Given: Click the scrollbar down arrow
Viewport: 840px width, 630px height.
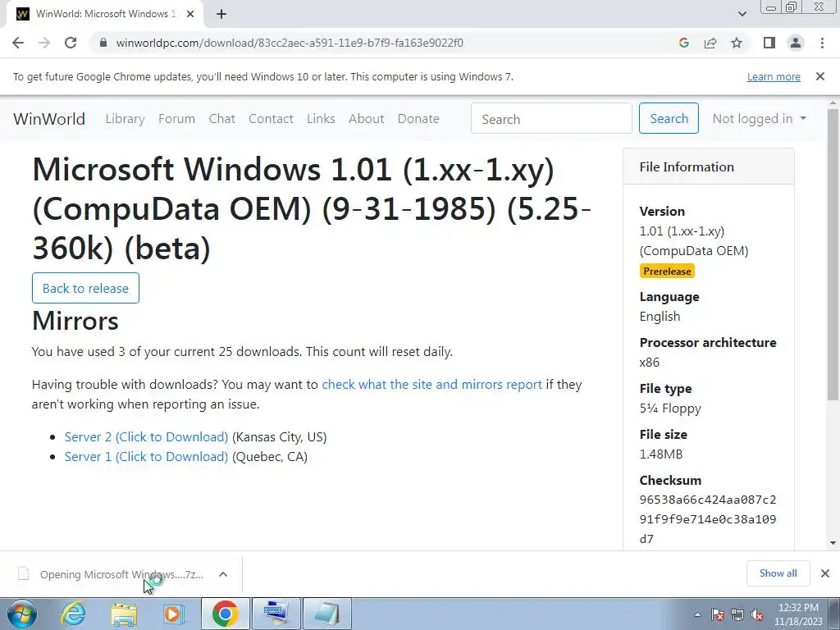Looking at the screenshot, I should tap(833, 543).
